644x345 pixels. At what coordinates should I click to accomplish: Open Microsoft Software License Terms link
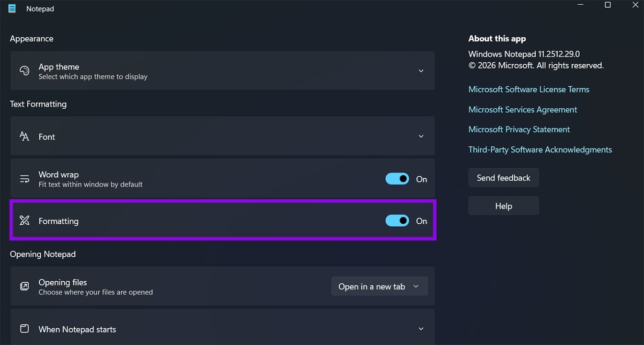pos(529,90)
